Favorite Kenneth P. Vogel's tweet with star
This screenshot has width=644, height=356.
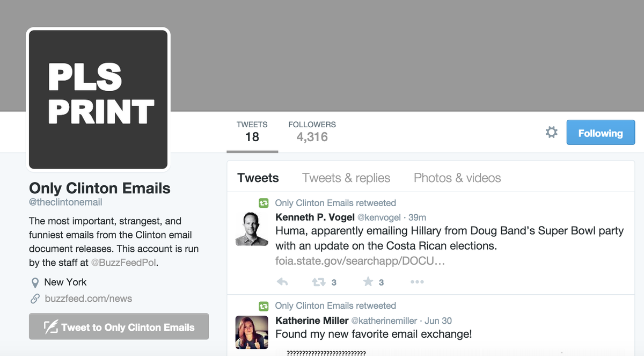tap(368, 282)
